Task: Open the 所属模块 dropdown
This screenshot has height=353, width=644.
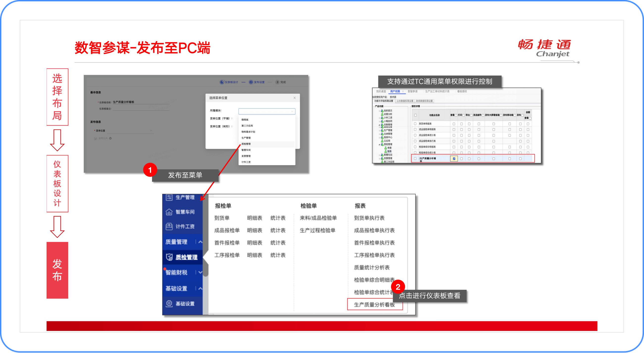Action: (x=267, y=111)
